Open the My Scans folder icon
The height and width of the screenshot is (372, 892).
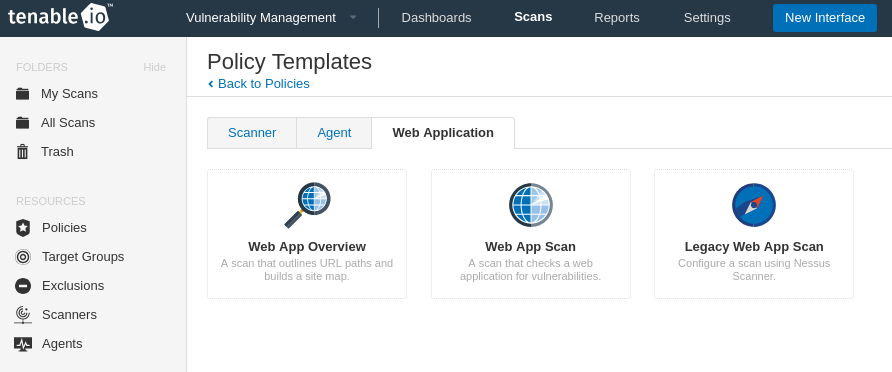[x=23, y=93]
